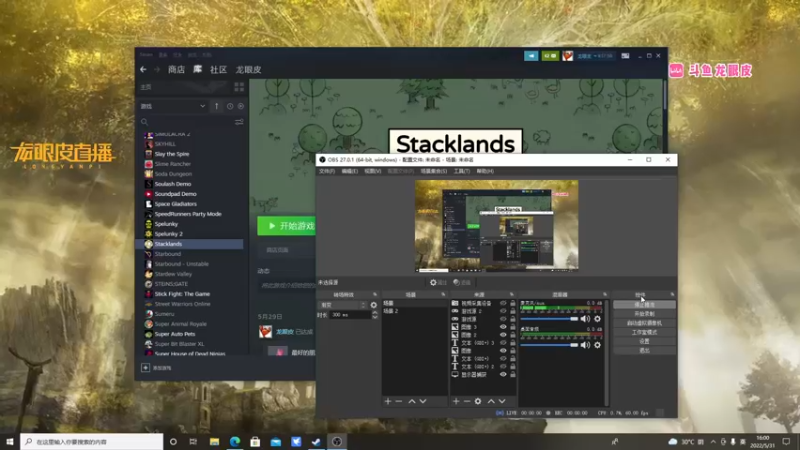The image size is (800, 450).
Task: Hide the 图像 3 source
Action: pos(503,327)
